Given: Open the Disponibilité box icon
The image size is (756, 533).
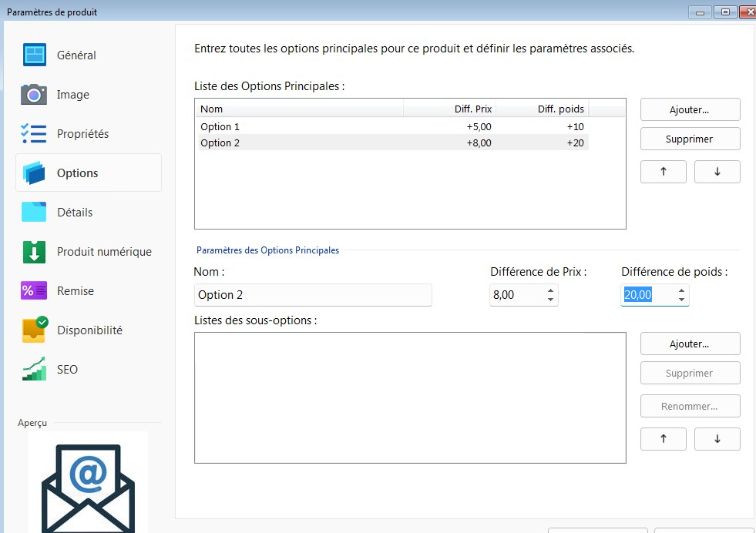Looking at the screenshot, I should click(35, 330).
